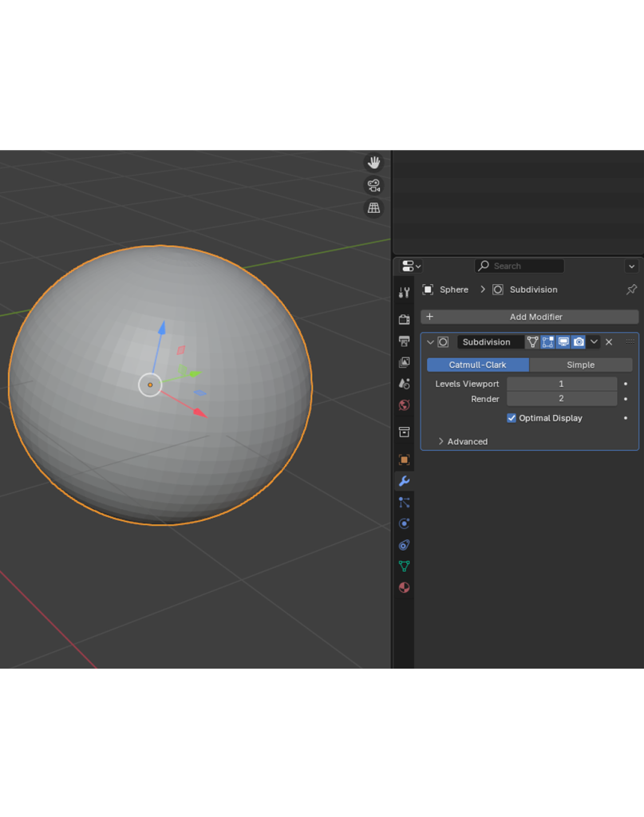Click the pan view hand icon
644x817 pixels.
coord(373,163)
